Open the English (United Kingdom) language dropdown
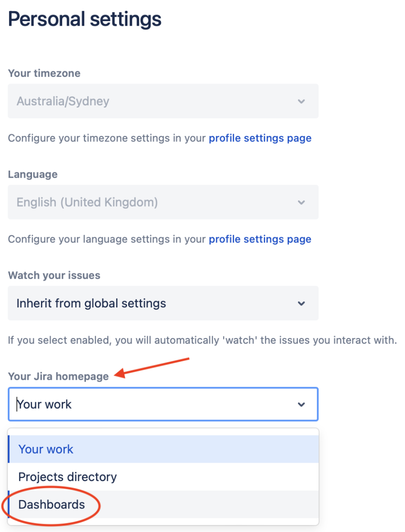Viewport: 405px width, 532px height. (x=153, y=203)
